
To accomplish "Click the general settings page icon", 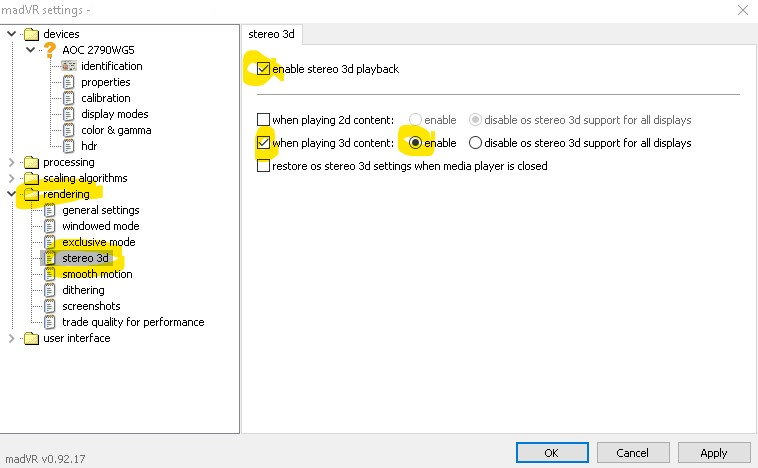I will tap(49, 210).
